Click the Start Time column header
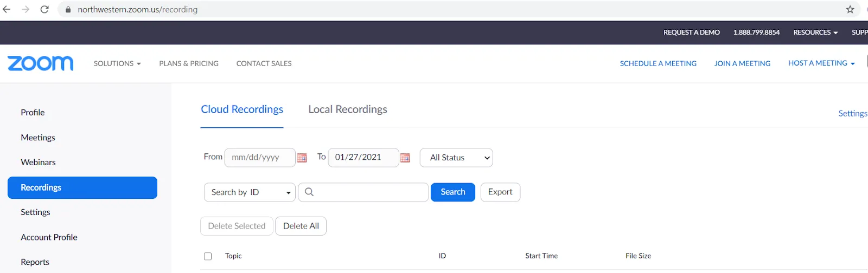Image resolution: width=868 pixels, height=273 pixels. click(x=541, y=256)
